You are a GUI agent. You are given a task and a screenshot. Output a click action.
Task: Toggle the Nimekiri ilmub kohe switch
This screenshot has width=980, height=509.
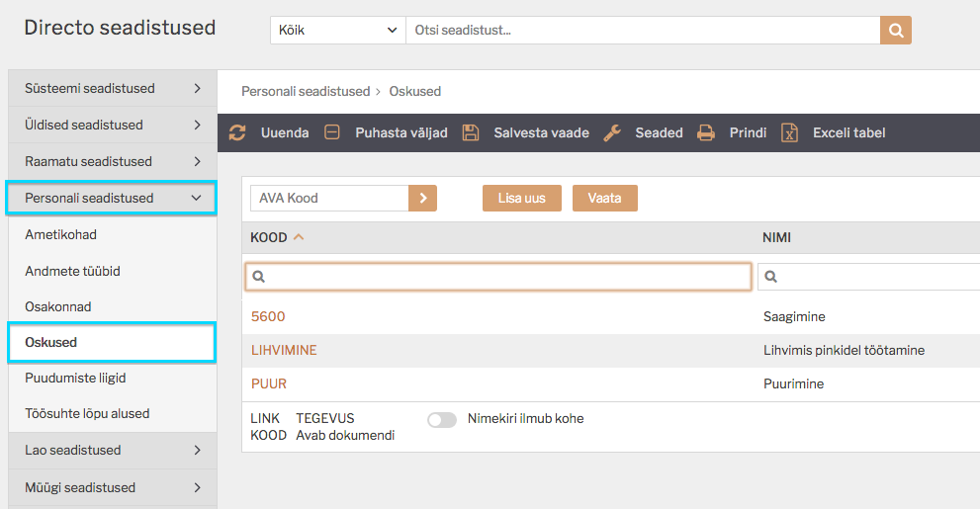click(442, 420)
